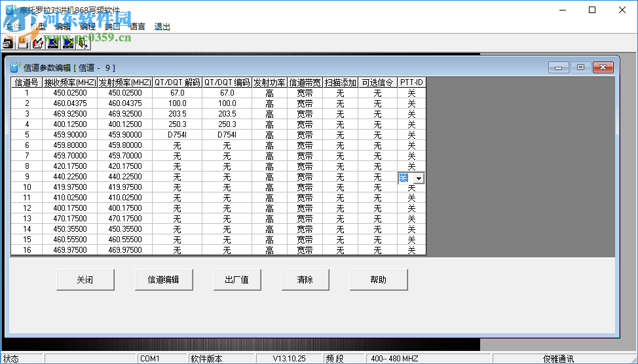
Task: Click the QT/DQT 解码 column header
Action: coord(178,82)
